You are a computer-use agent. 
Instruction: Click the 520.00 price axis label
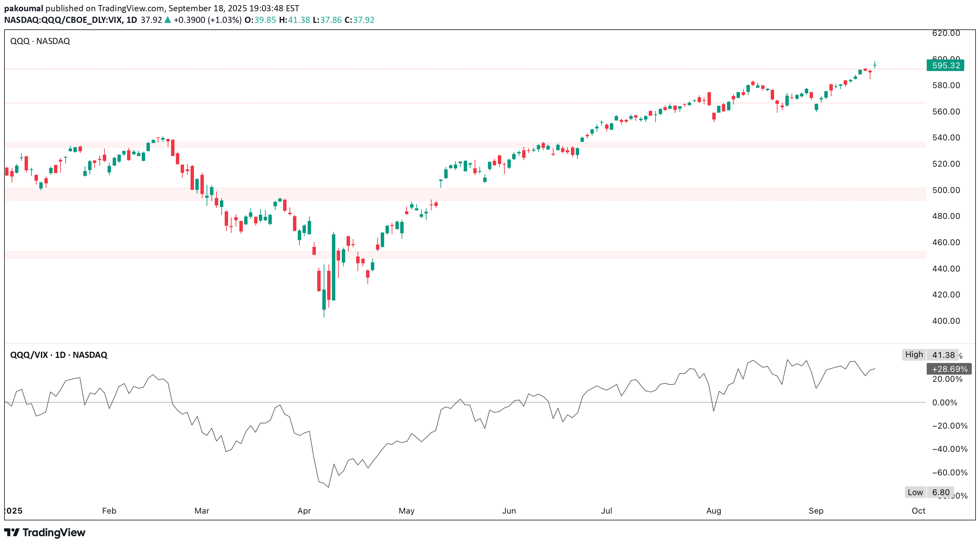tap(946, 164)
